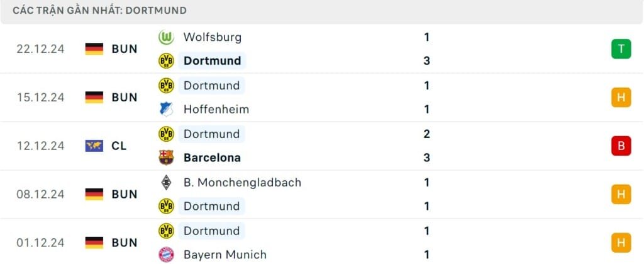Click Dortmund logo in the Wolfsburg match

click(166, 61)
